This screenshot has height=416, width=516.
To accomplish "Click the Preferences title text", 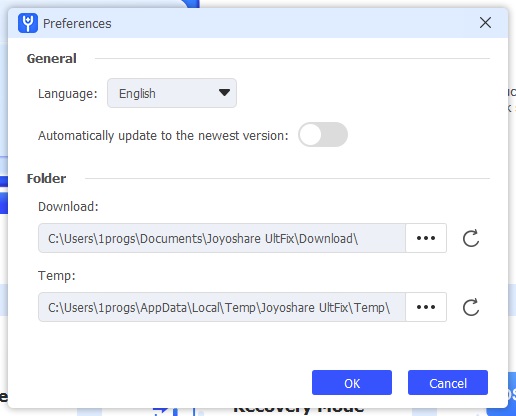I will point(77,24).
